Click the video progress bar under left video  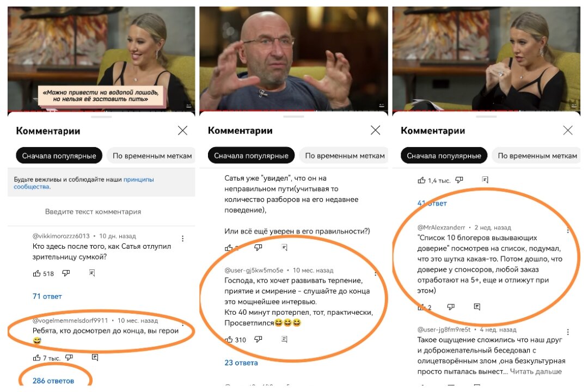point(101,111)
